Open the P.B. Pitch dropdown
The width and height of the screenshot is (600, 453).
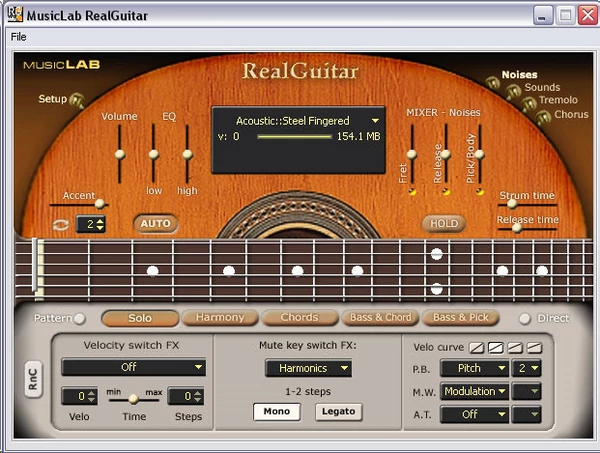tap(474, 368)
